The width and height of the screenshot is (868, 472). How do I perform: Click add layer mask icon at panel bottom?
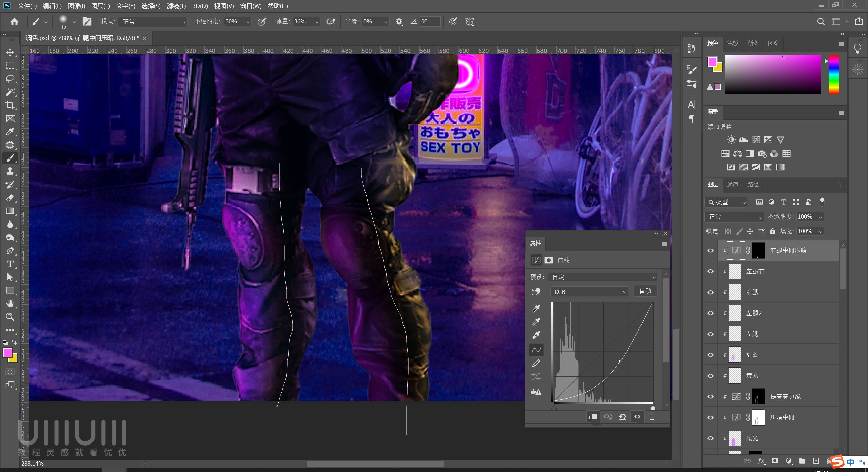coord(775,461)
